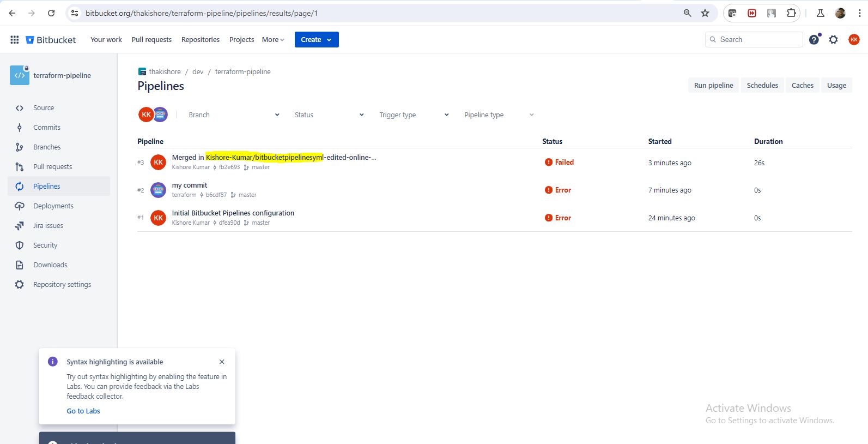Open the Status filter dropdown
Image resolution: width=868 pixels, height=444 pixels.
329,115
